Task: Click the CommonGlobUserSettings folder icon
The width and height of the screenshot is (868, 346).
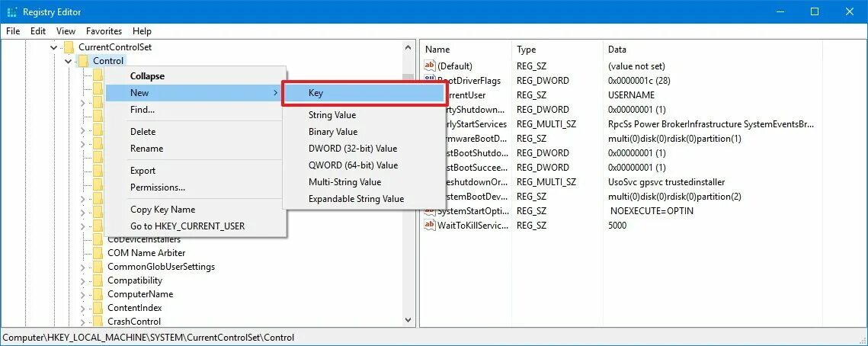Action: click(98, 267)
